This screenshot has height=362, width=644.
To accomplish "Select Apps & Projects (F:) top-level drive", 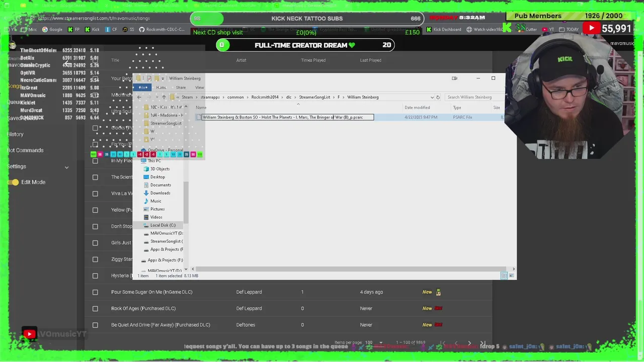I will (x=165, y=260).
